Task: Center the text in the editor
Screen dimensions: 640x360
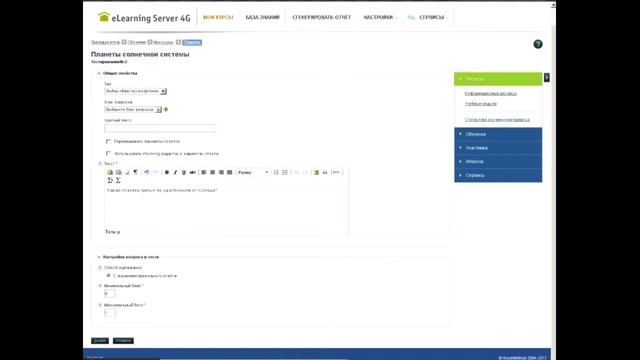Action: (x=212, y=172)
